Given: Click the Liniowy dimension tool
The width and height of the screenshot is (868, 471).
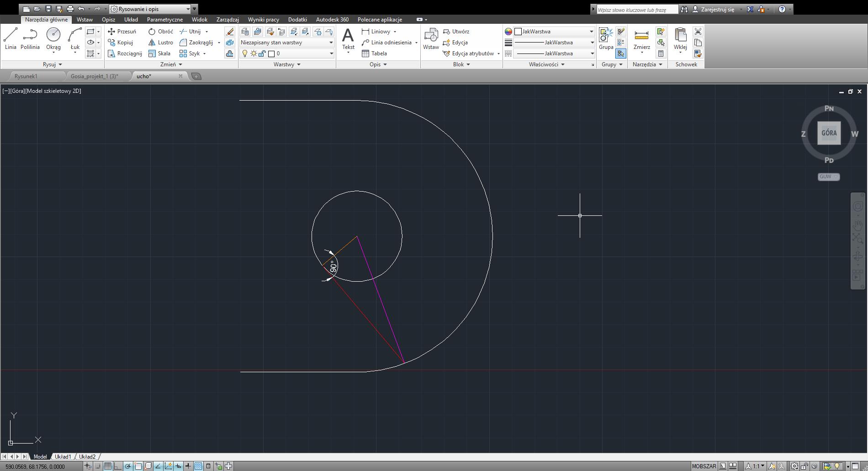Looking at the screenshot, I should point(376,32).
